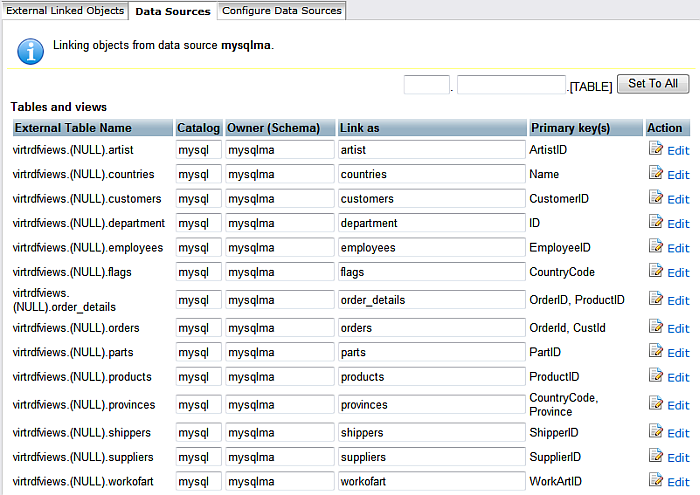This screenshot has width=700, height=495.
Task: Click the edit icon for the orders row
Action: click(656, 327)
